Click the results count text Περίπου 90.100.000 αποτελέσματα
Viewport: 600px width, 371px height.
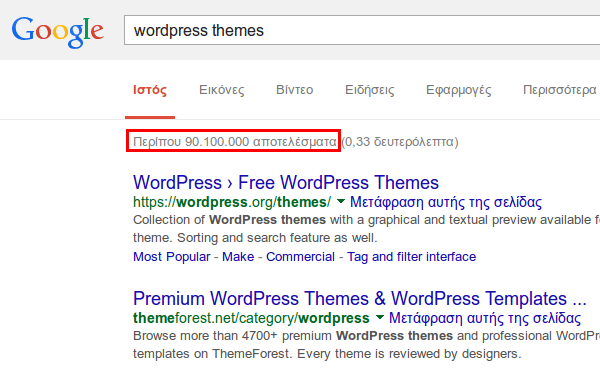tap(235, 142)
